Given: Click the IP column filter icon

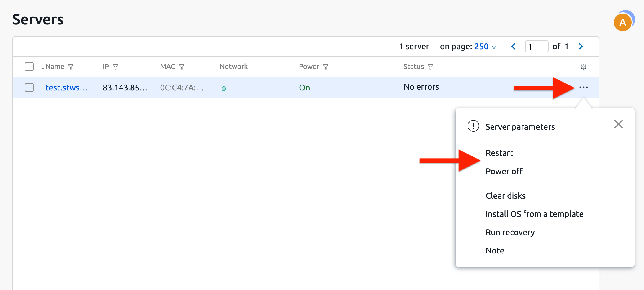Looking at the screenshot, I should point(115,67).
